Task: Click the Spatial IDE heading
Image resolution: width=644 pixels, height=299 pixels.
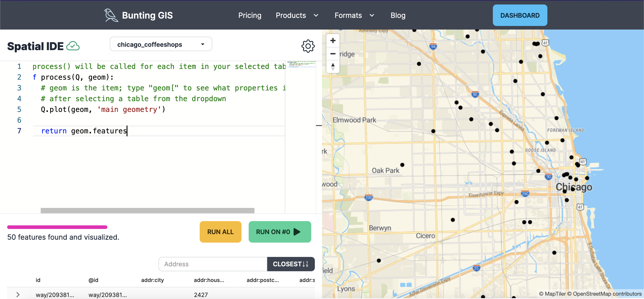Action: pos(35,46)
